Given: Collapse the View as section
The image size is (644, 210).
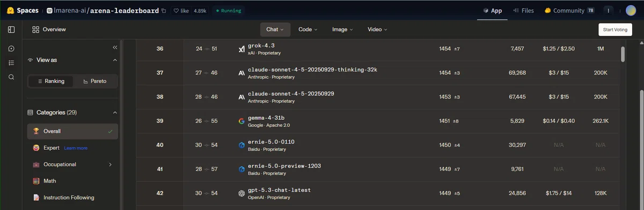Looking at the screenshot, I should [115, 60].
